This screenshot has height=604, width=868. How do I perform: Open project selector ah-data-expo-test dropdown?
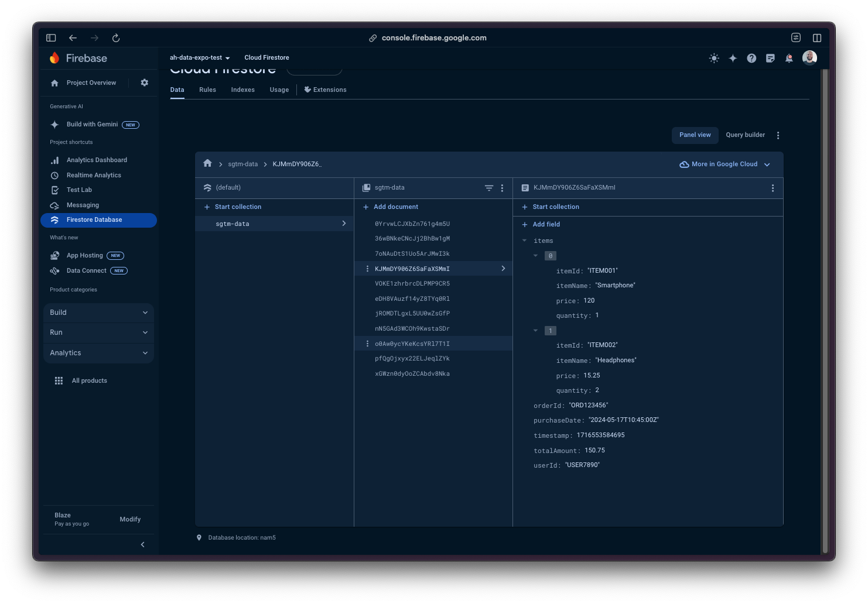click(x=200, y=58)
